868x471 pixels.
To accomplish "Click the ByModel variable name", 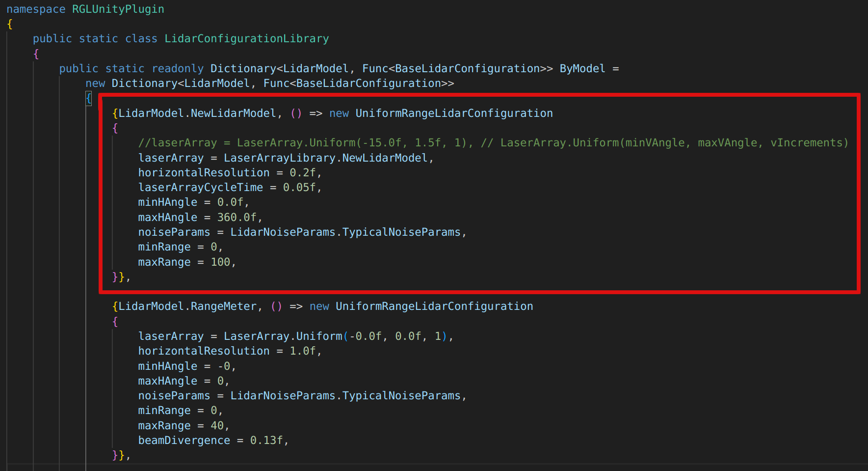I will [x=582, y=69].
